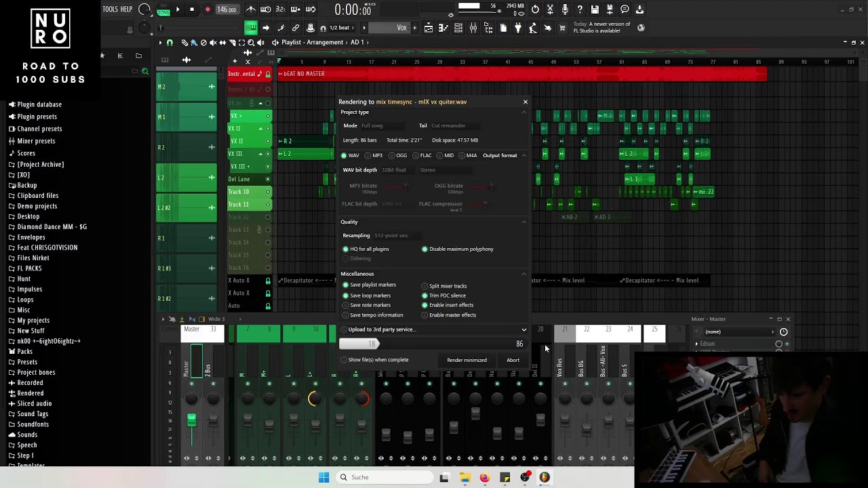
Task: Toggle the loop recording icon
Action: (x=310, y=9)
